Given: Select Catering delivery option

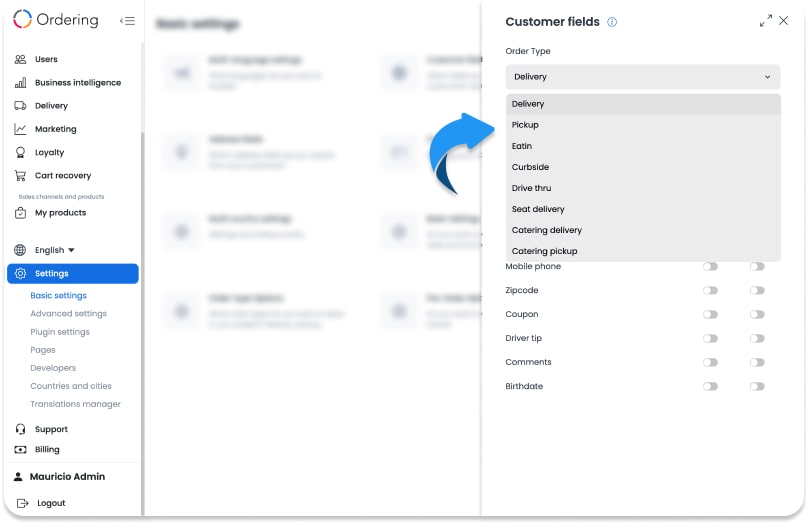Looking at the screenshot, I should pyautogui.click(x=643, y=230).
